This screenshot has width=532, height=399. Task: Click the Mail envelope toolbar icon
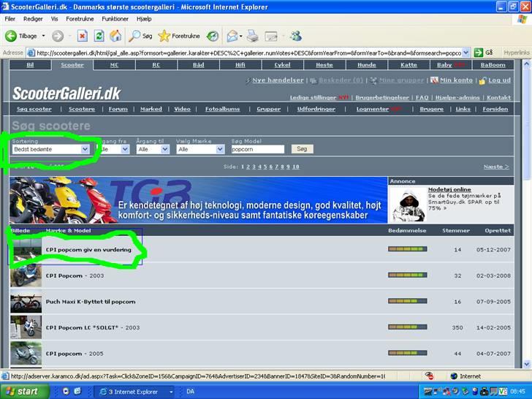click(232, 36)
